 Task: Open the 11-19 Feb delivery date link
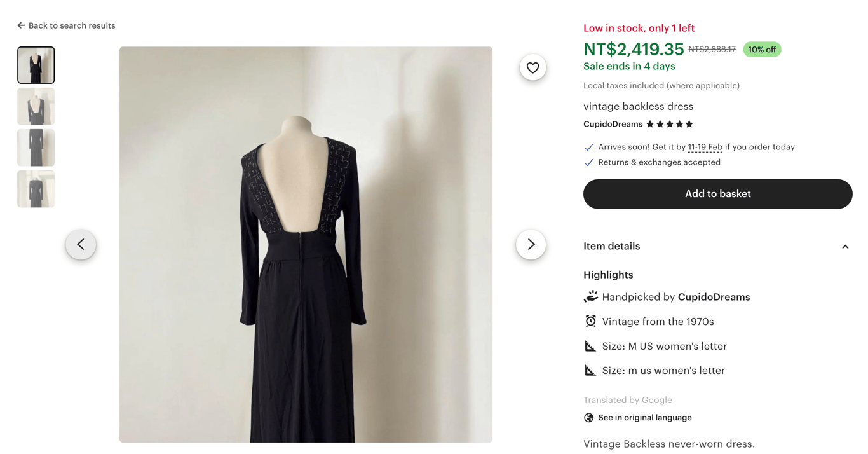pyautogui.click(x=705, y=147)
